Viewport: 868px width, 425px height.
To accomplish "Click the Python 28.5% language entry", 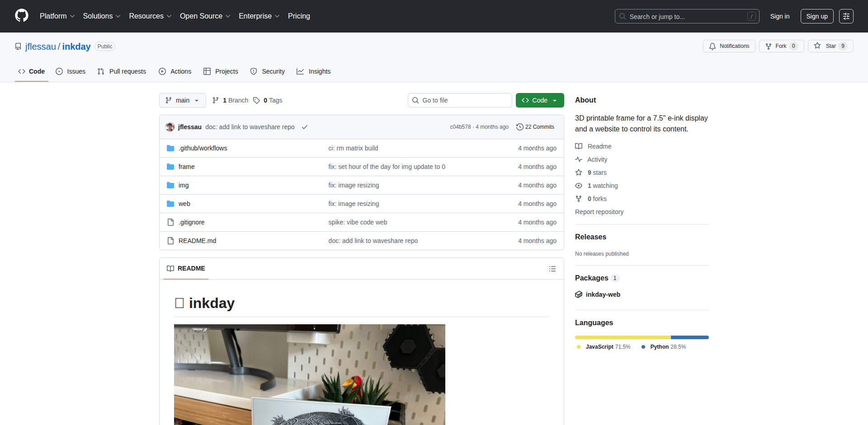I will point(663,347).
